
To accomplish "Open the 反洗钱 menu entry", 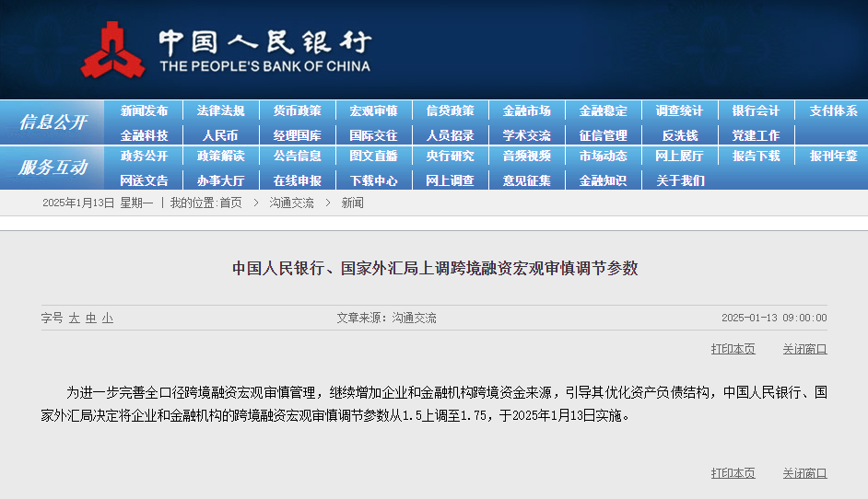I will point(679,134).
